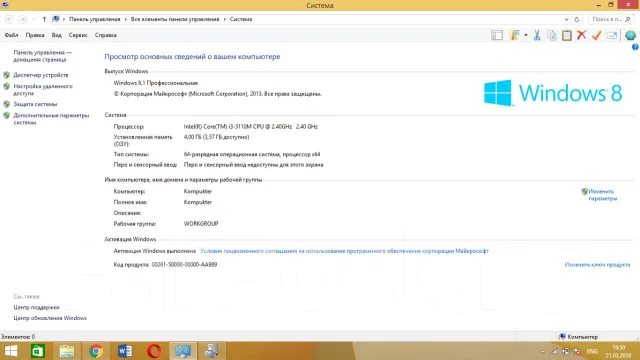The height and width of the screenshot is (360, 640).
Task: Open the taskbar clock showing 19:50
Action: tap(618, 351)
